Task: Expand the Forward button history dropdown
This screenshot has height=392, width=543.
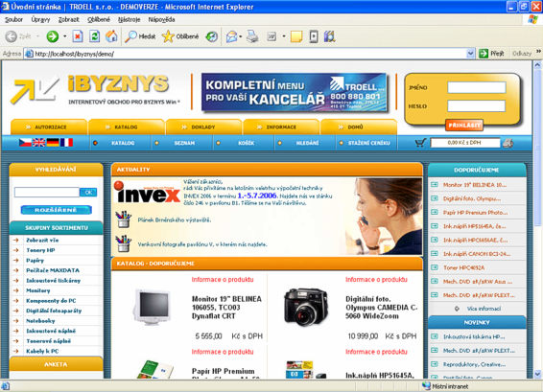Action: 65,36
